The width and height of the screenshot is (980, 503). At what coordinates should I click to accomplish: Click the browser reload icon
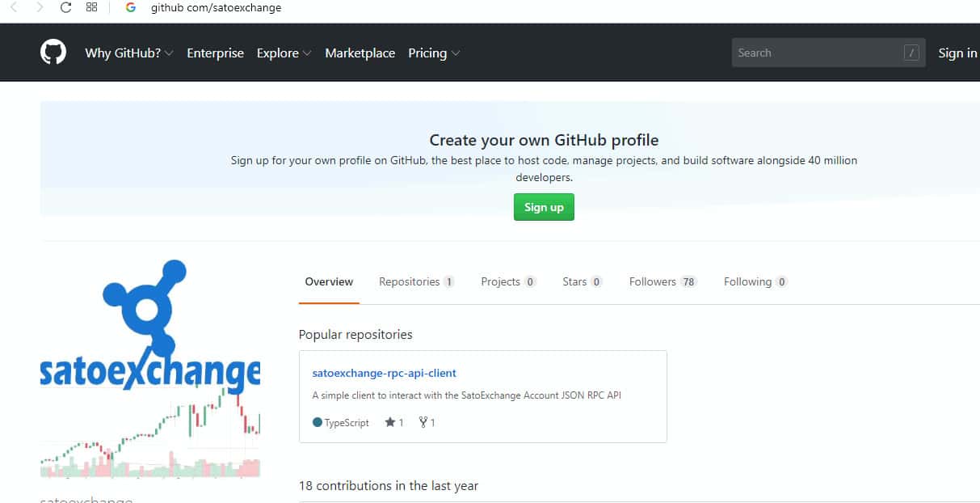click(x=66, y=8)
